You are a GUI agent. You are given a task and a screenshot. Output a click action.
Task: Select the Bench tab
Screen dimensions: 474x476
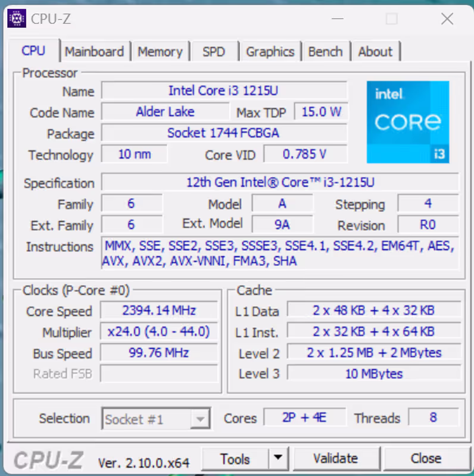pyautogui.click(x=325, y=52)
